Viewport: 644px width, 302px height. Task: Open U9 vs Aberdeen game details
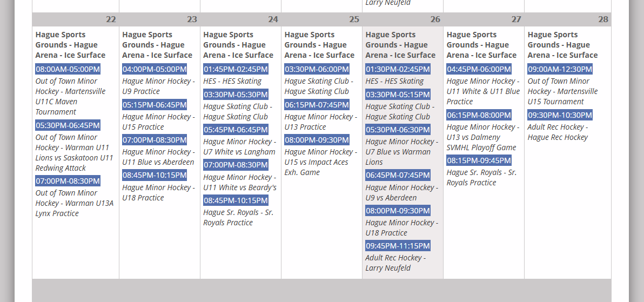point(401,192)
